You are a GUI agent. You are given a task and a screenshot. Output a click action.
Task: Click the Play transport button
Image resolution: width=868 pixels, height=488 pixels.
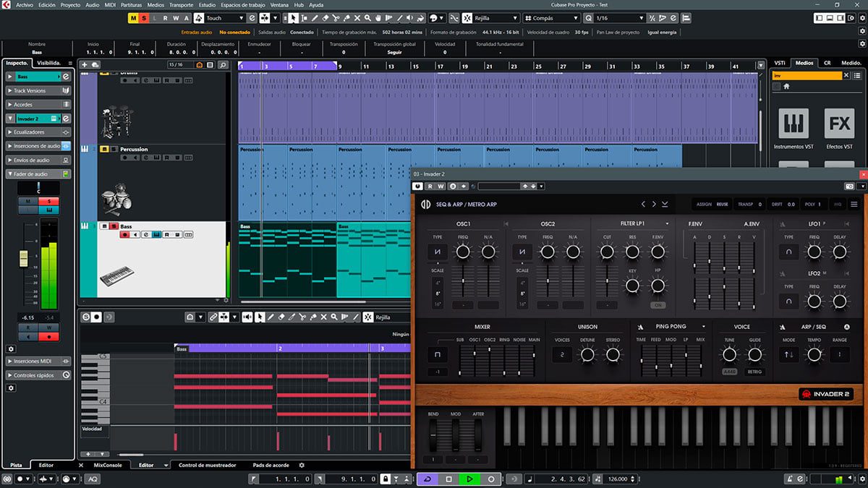coord(469,479)
